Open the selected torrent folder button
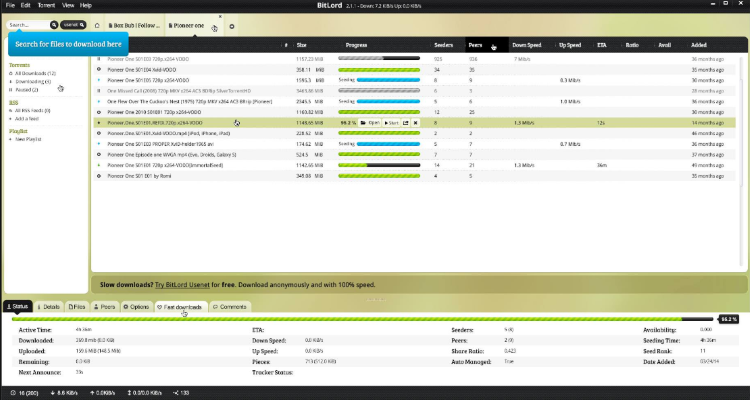The width and height of the screenshot is (750, 400). (370, 123)
